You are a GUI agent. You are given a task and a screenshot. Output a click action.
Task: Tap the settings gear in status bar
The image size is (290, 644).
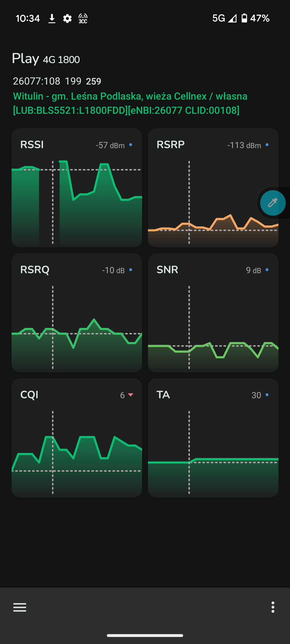pyautogui.click(x=67, y=19)
